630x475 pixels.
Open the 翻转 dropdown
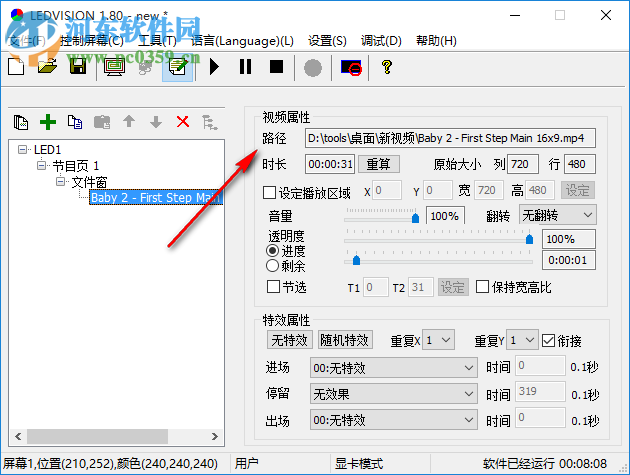click(x=558, y=215)
